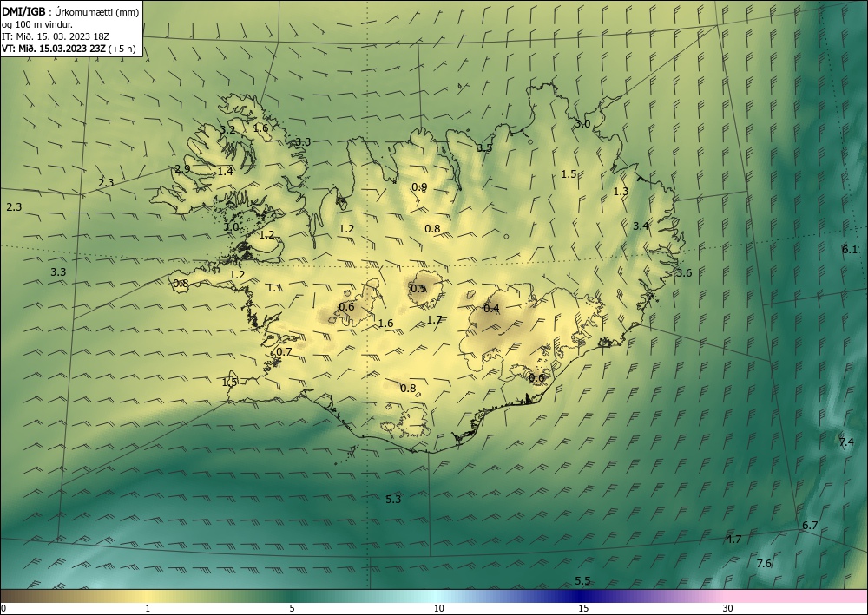Select the 5.5 value at the bottom
Image resolution: width=868 pixels, height=615 pixels.
point(582,580)
